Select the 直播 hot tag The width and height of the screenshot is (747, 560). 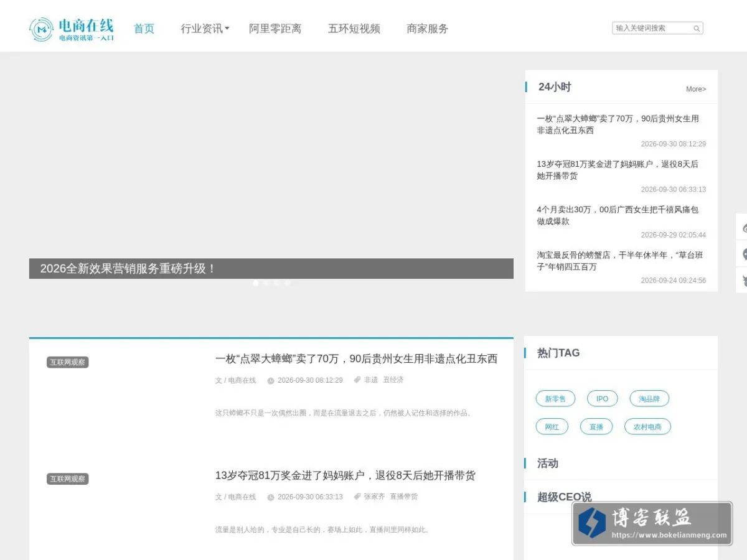click(596, 427)
